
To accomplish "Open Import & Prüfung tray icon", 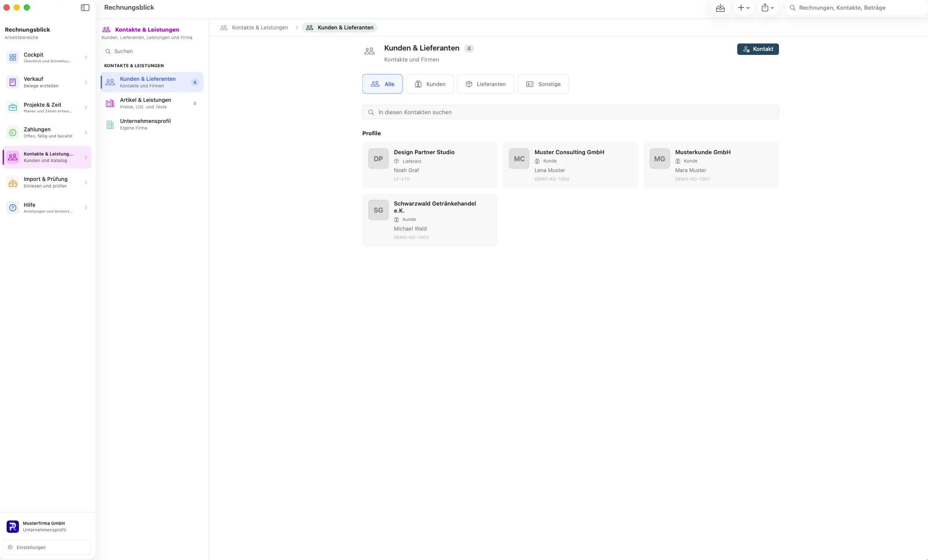I will pyautogui.click(x=13, y=182).
